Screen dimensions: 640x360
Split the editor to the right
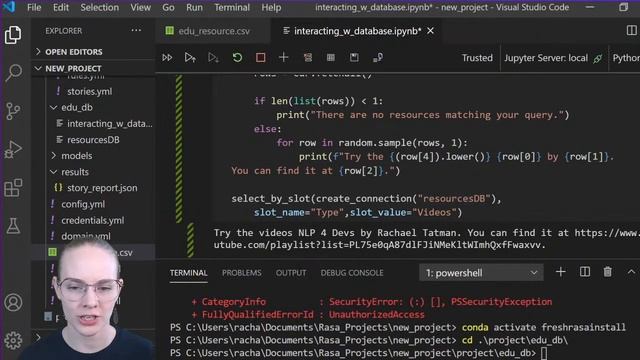631,31
